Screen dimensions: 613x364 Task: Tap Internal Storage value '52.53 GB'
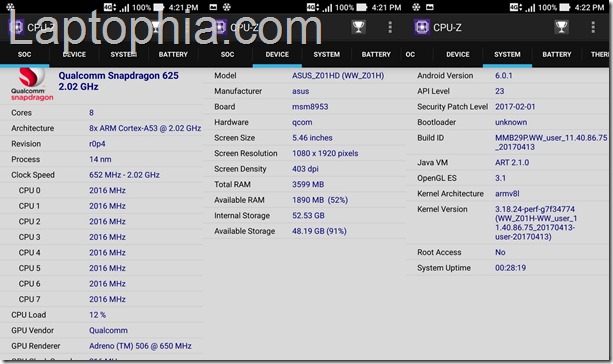tap(308, 215)
